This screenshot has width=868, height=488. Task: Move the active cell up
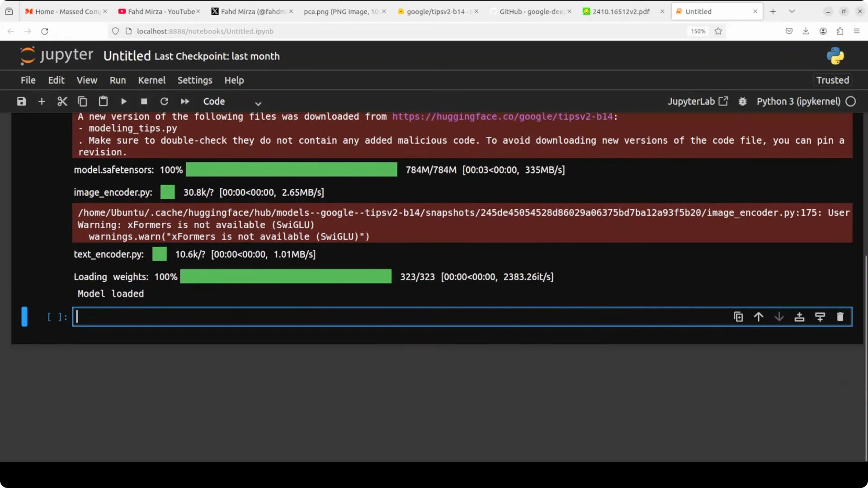pyautogui.click(x=759, y=317)
